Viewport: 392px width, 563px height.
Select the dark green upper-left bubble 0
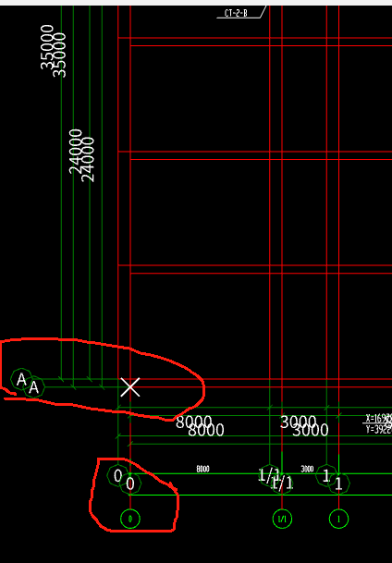click(x=117, y=475)
